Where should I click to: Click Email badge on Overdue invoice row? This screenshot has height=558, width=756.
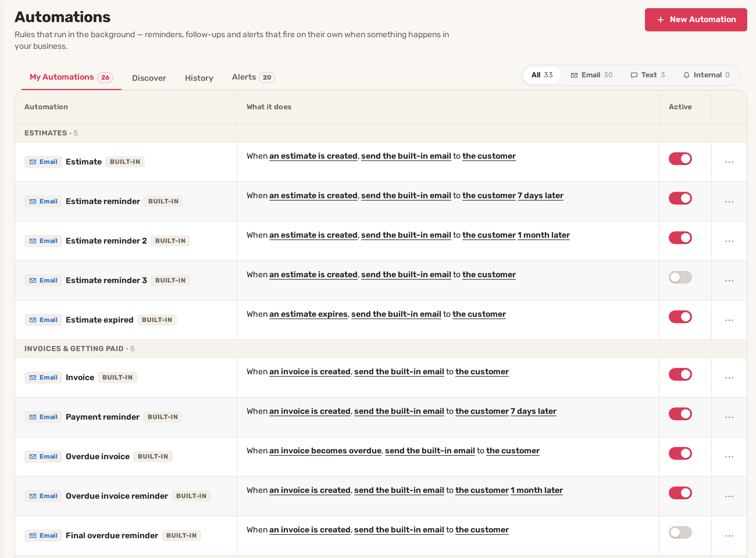(x=43, y=456)
